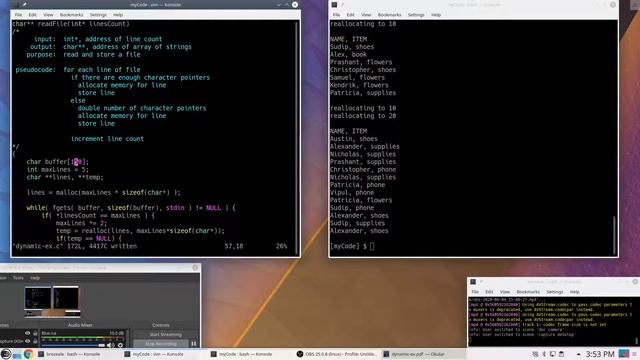Open Settings menu in log Konsole

(x=555, y=292)
